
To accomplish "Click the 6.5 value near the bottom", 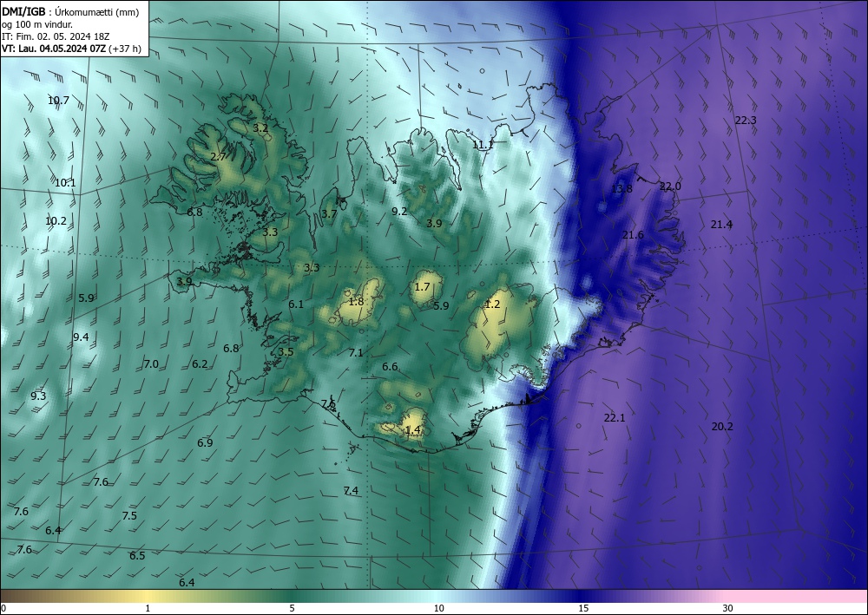I will [x=137, y=556].
